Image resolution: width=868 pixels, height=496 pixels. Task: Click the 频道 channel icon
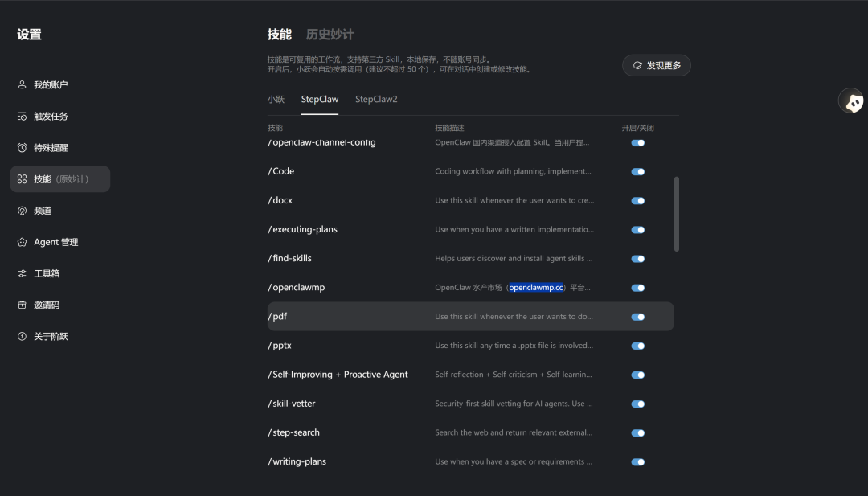[x=23, y=211]
